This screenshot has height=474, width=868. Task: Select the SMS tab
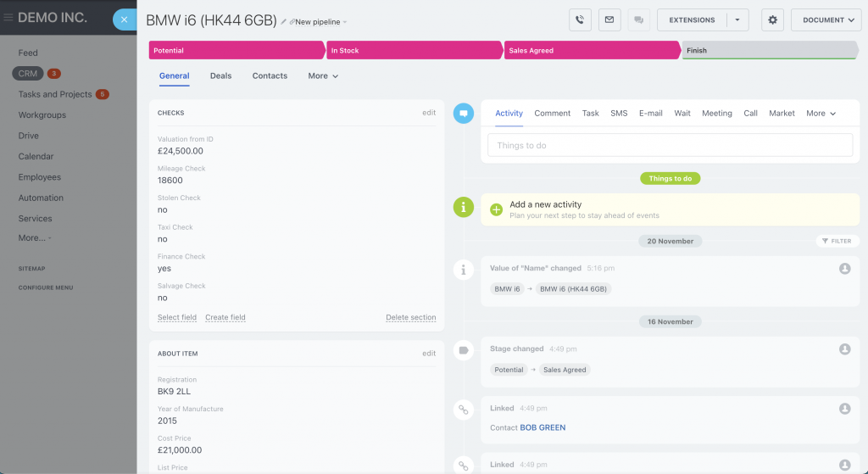619,113
